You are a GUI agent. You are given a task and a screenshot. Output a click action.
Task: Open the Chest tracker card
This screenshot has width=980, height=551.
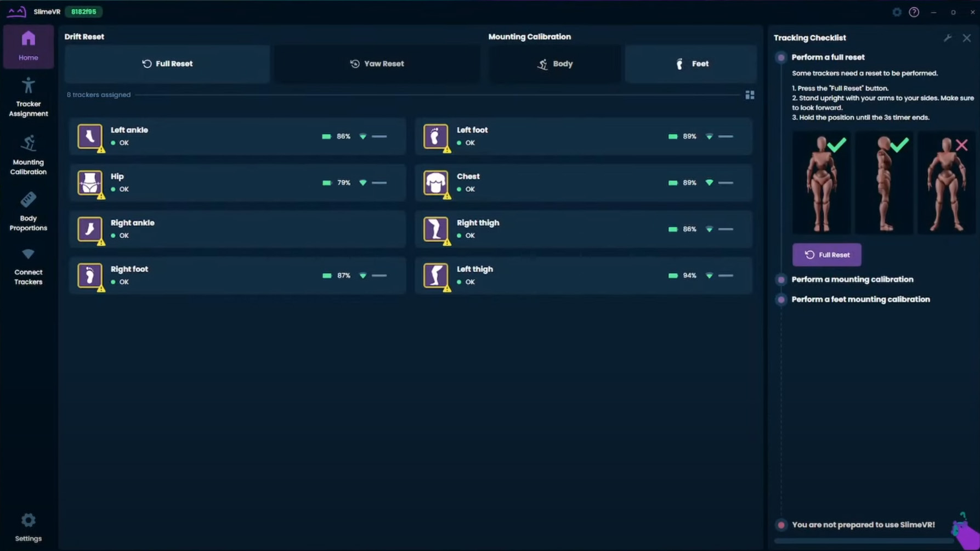584,183
